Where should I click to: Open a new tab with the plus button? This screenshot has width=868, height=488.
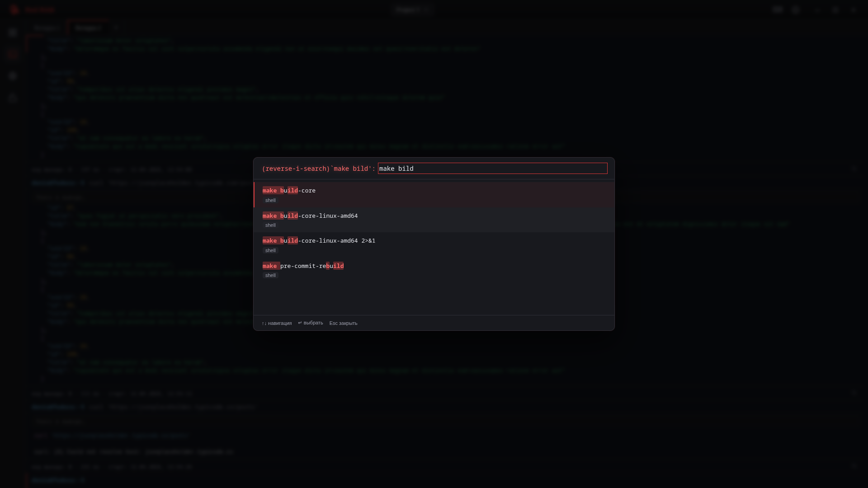pyautogui.click(x=116, y=28)
